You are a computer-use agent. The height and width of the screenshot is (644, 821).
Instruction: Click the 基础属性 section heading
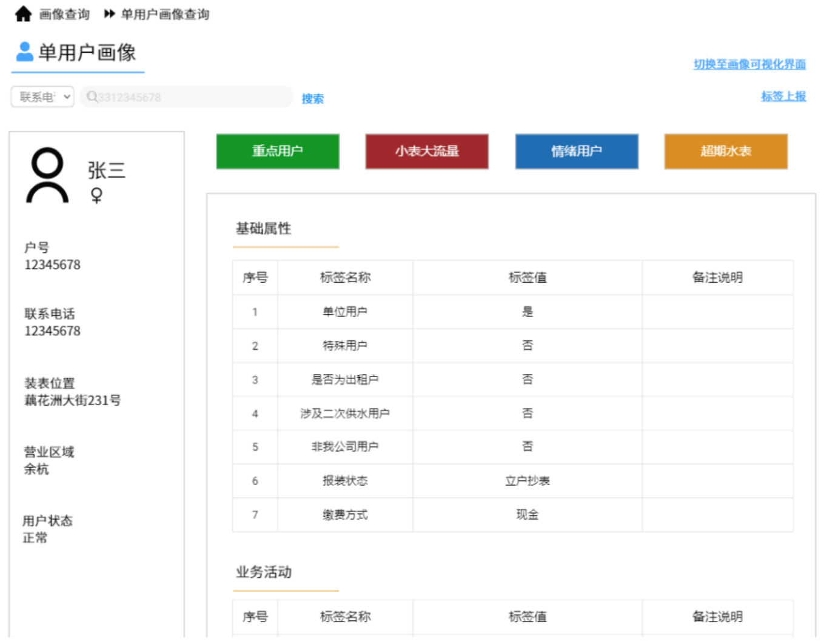[x=262, y=229]
